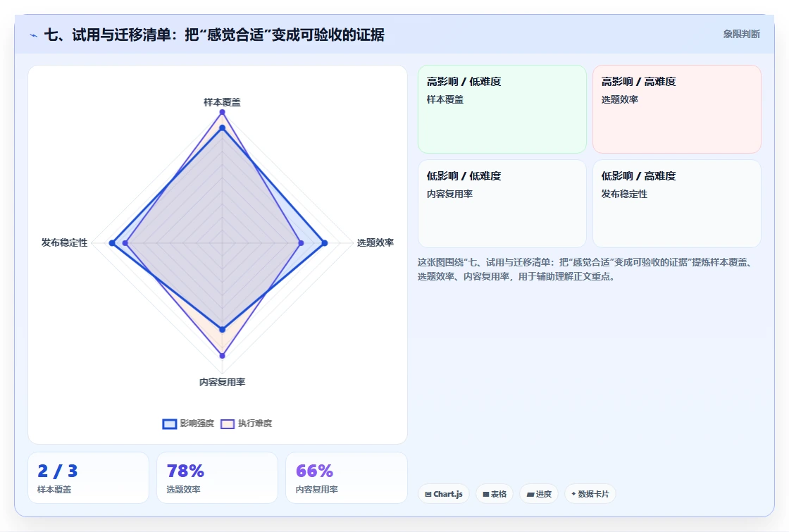The height and width of the screenshot is (532, 789).
Task: Click the icon inside the Chart.js tag
Action: point(428,494)
